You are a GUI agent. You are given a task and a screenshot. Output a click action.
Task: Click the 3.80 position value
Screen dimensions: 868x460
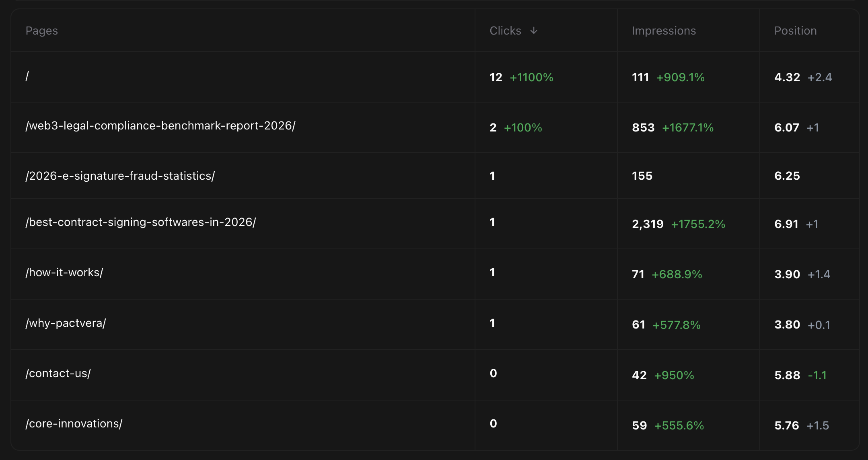point(787,325)
